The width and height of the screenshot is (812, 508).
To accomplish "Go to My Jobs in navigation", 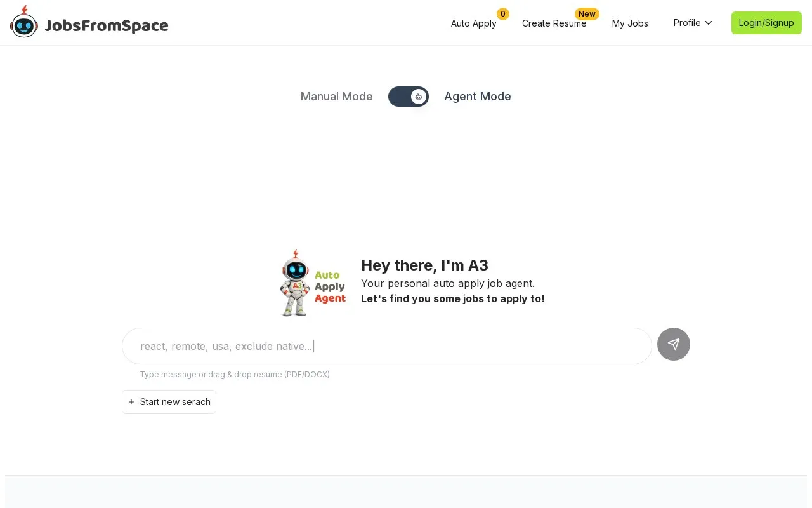I will (630, 23).
